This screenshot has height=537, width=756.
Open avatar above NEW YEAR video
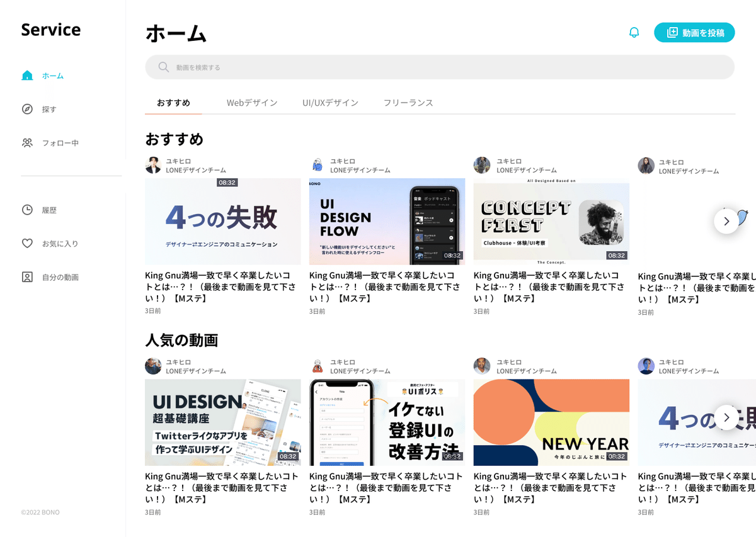(x=482, y=366)
